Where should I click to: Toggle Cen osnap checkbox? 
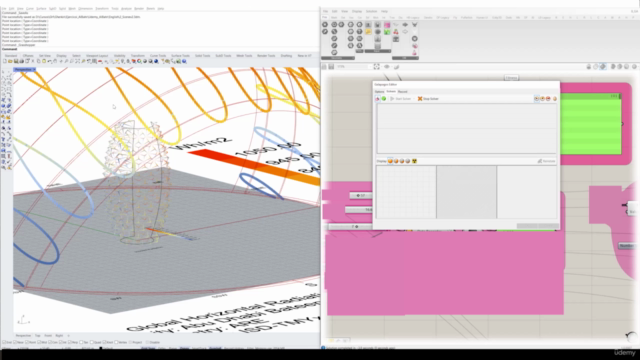click(50, 342)
